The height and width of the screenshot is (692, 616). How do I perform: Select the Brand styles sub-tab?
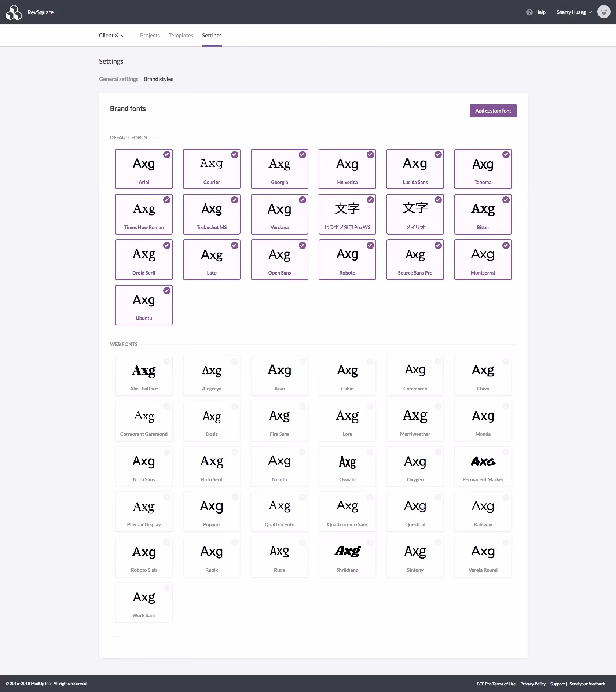coord(158,79)
